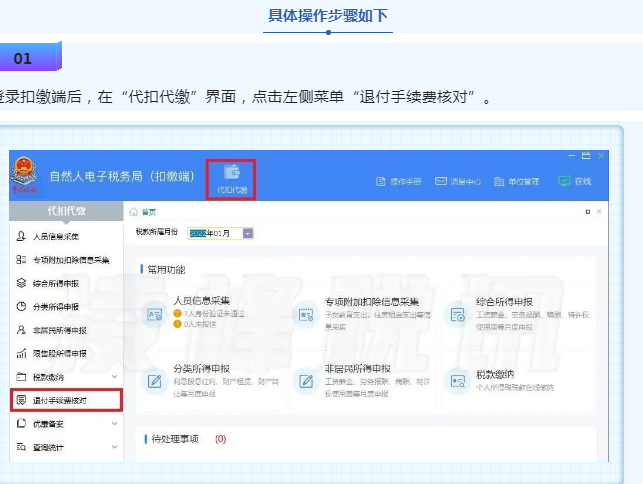The height and width of the screenshot is (484, 643).
Task: Click the 首页 home tab
Action: pos(148,212)
